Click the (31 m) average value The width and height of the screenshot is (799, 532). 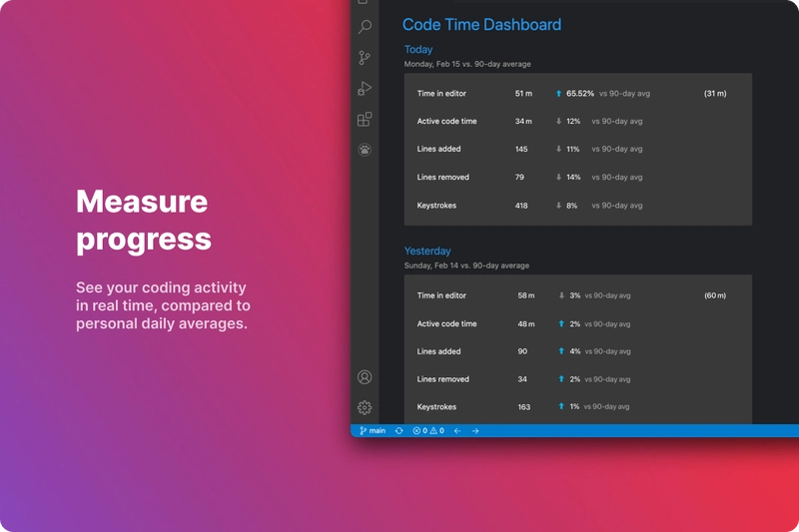pyautogui.click(x=715, y=94)
